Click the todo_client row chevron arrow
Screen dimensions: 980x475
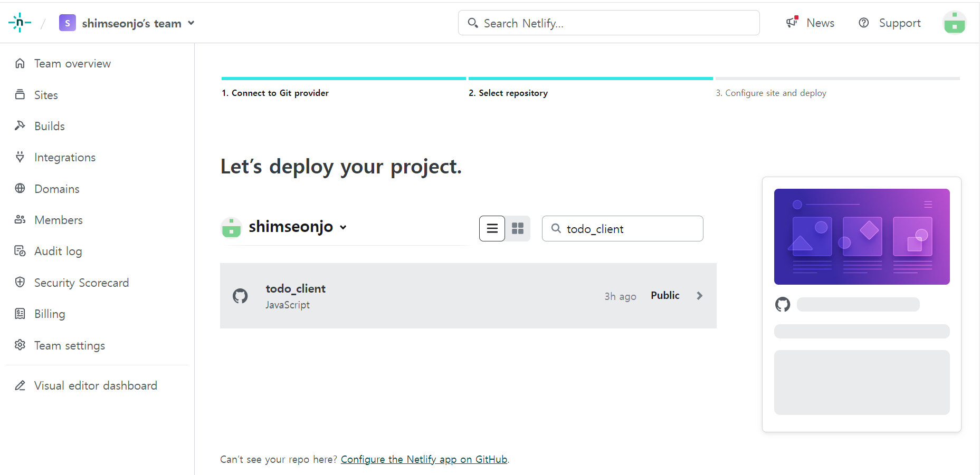pyautogui.click(x=699, y=296)
